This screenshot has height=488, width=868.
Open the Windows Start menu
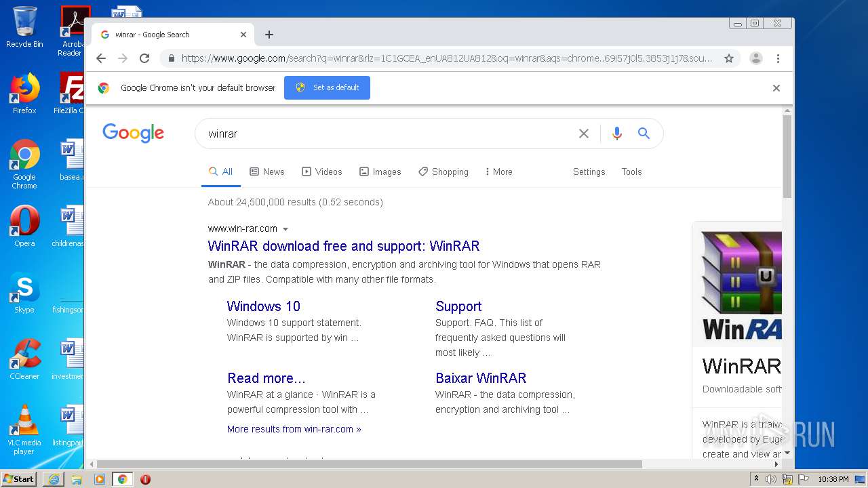point(18,479)
